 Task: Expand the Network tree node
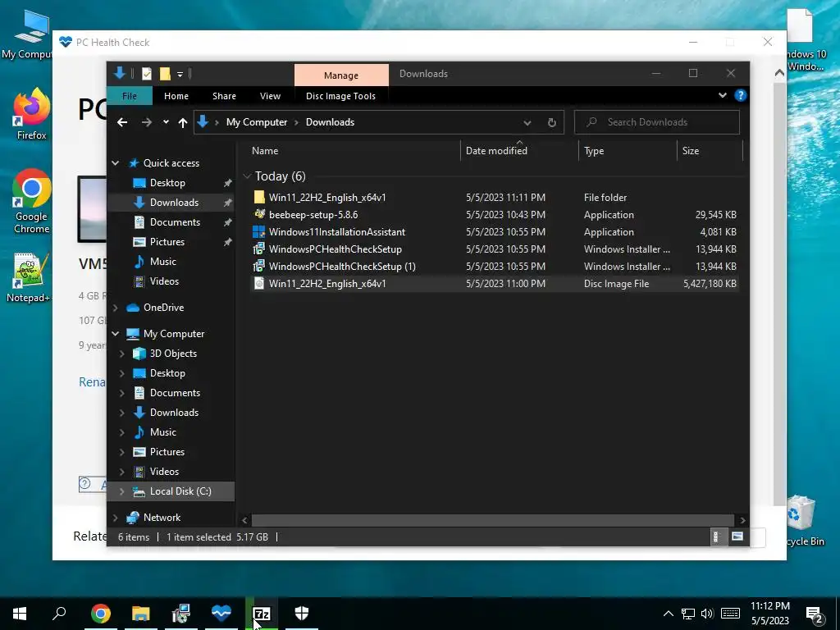115,518
